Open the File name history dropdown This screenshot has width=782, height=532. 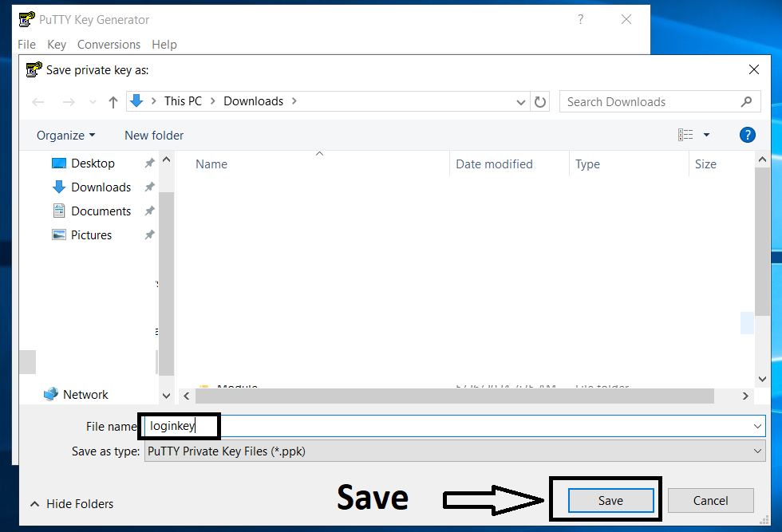[x=757, y=426]
